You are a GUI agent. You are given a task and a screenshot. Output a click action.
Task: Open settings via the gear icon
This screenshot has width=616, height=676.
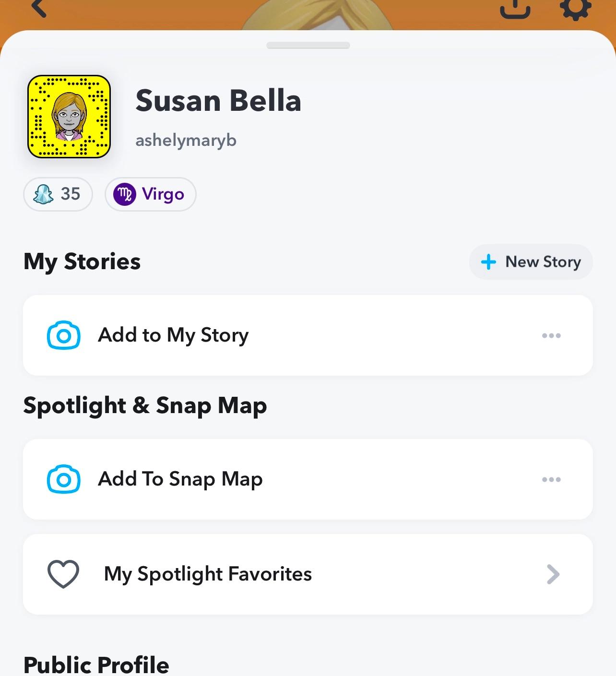pos(575,9)
